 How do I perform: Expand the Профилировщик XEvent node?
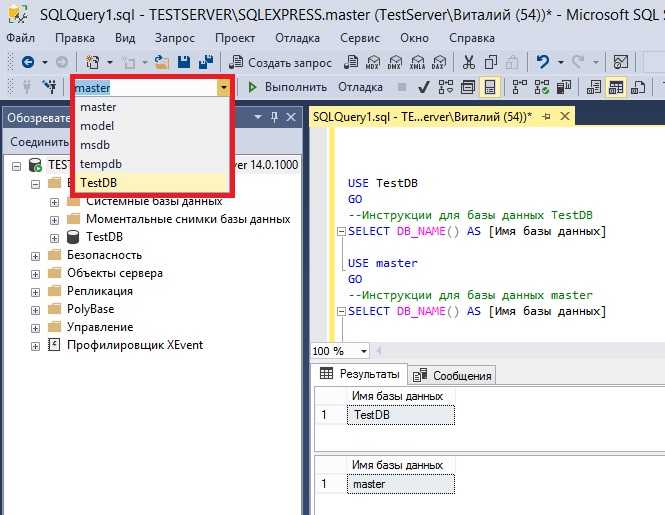(x=37, y=345)
